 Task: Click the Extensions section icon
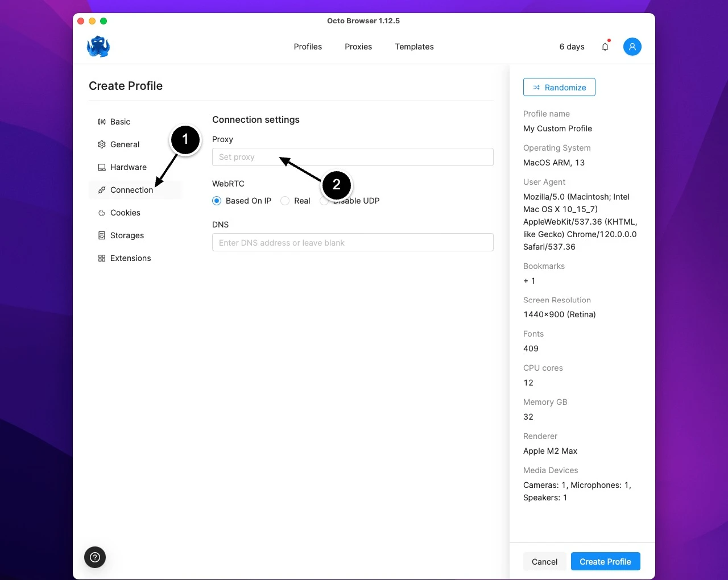(x=101, y=258)
